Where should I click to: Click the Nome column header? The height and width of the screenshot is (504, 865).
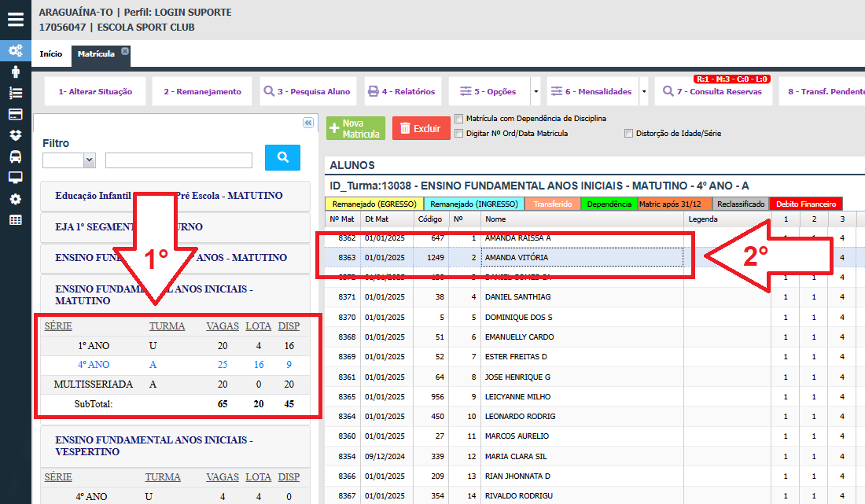pos(583,219)
